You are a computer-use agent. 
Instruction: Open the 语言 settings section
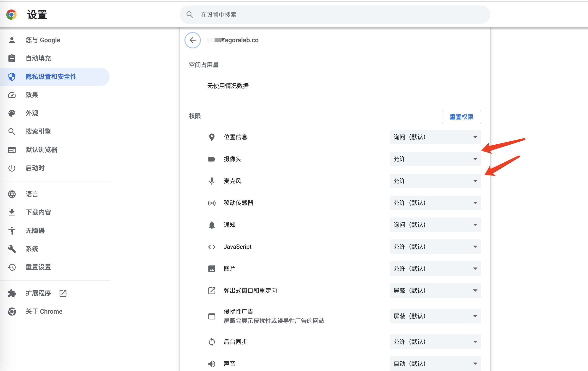55,194
